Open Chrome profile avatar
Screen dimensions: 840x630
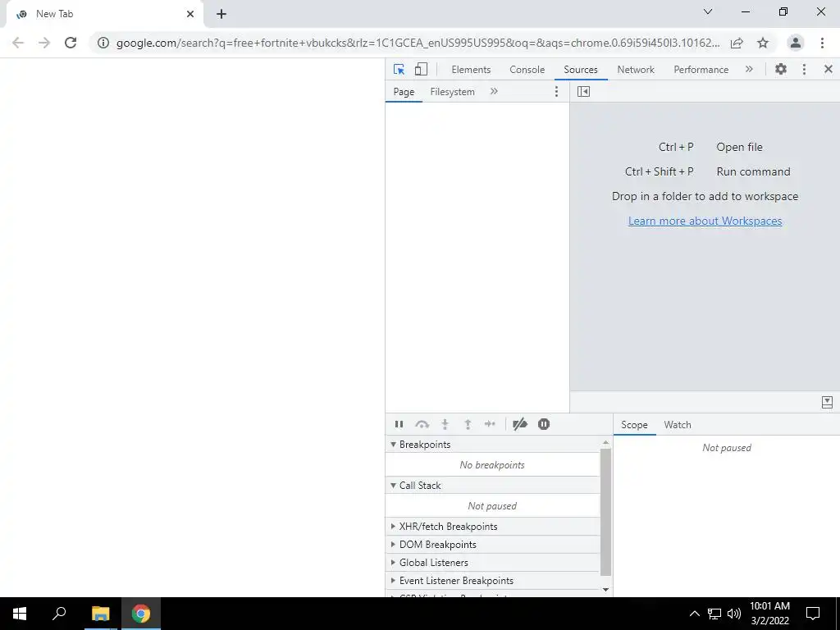(796, 43)
